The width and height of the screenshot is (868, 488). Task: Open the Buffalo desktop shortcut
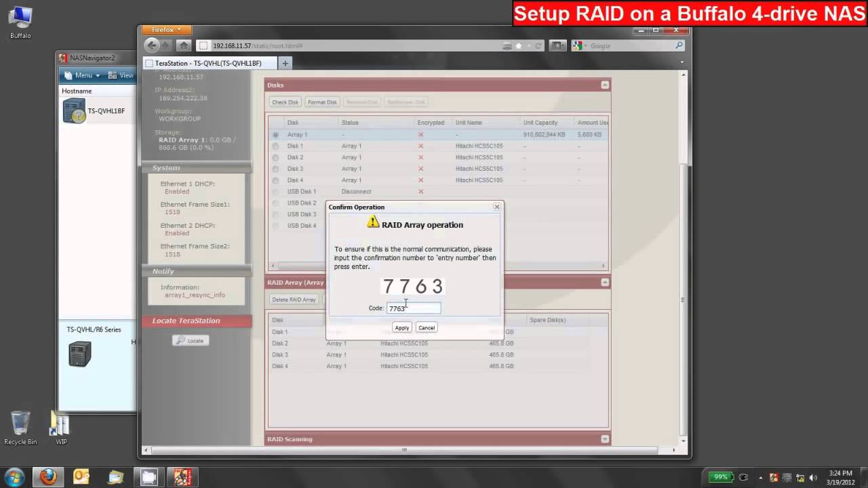pos(20,22)
